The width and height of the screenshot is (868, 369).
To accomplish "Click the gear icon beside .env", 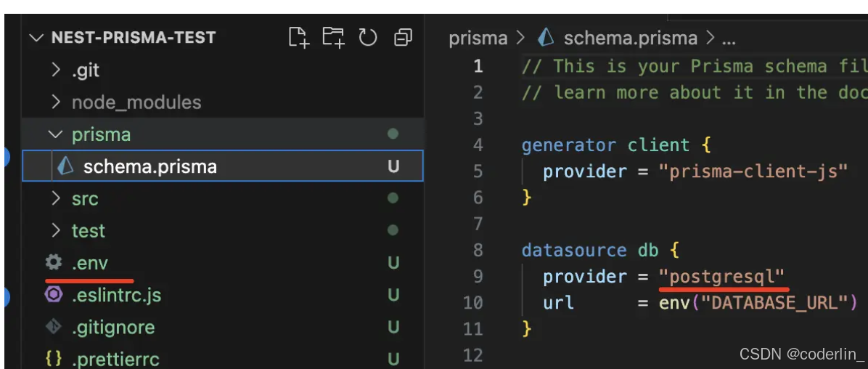I will [x=54, y=262].
